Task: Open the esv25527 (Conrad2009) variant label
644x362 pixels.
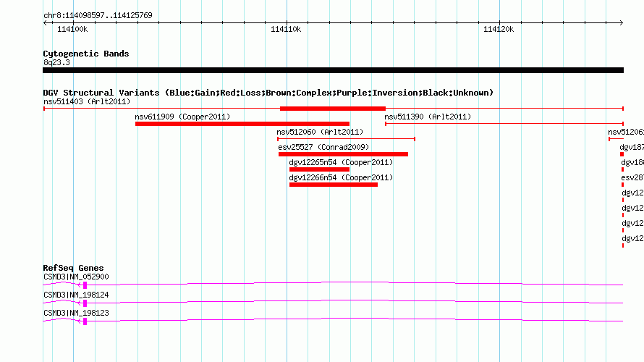Action: point(323,147)
